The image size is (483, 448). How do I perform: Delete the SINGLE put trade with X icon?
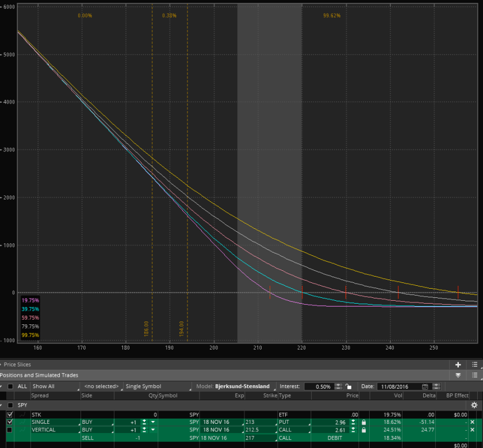click(472, 422)
